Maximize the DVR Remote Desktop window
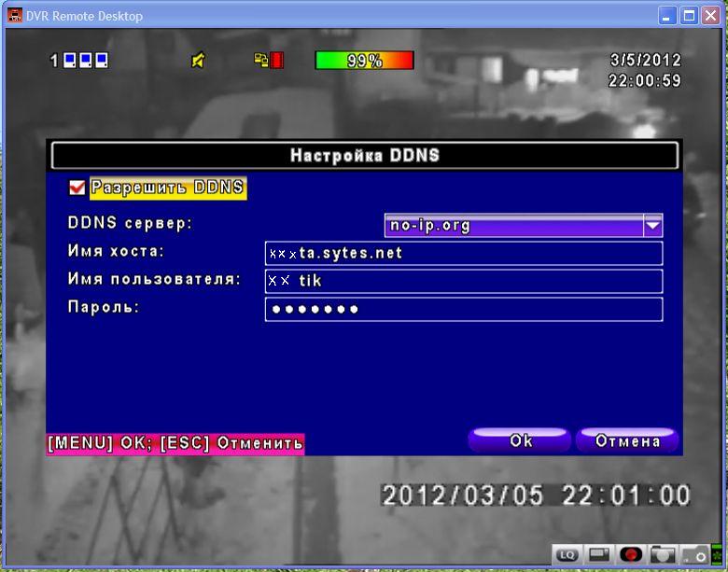The height and width of the screenshot is (572, 728). (x=689, y=16)
